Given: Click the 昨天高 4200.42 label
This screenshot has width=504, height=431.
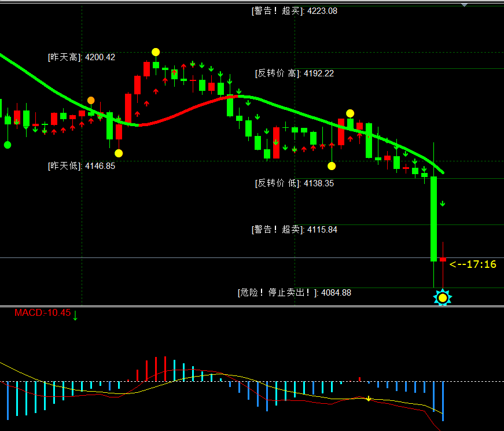Looking at the screenshot, I should [x=82, y=57].
